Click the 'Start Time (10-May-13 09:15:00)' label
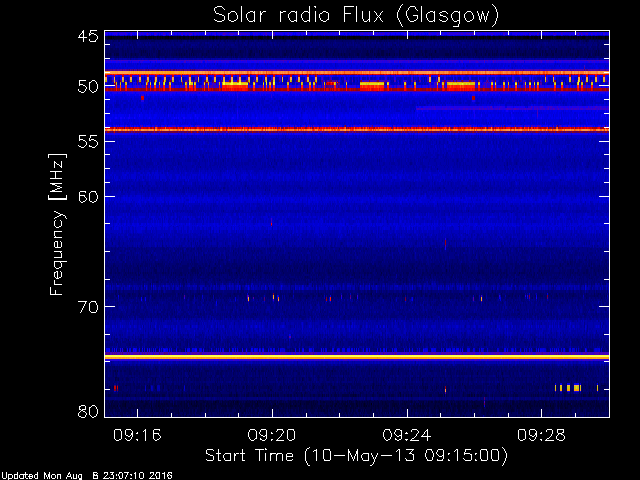The image size is (640, 480). [x=356, y=456]
